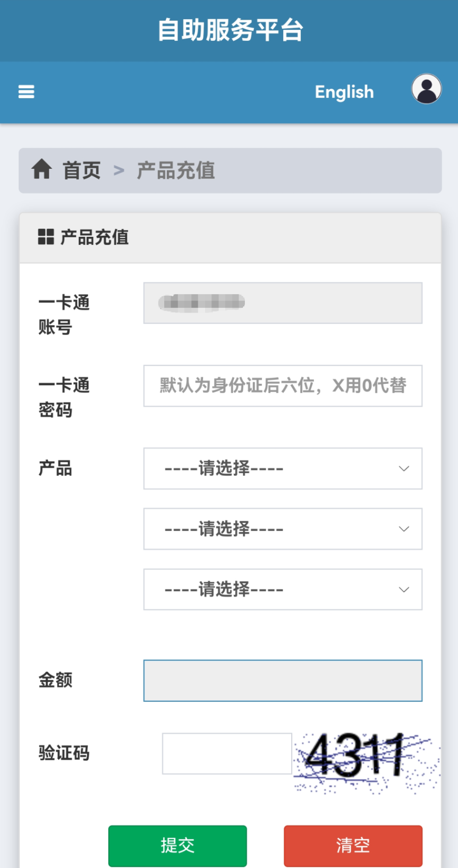
Task: Click the green 提交 submit button
Action: click(177, 846)
